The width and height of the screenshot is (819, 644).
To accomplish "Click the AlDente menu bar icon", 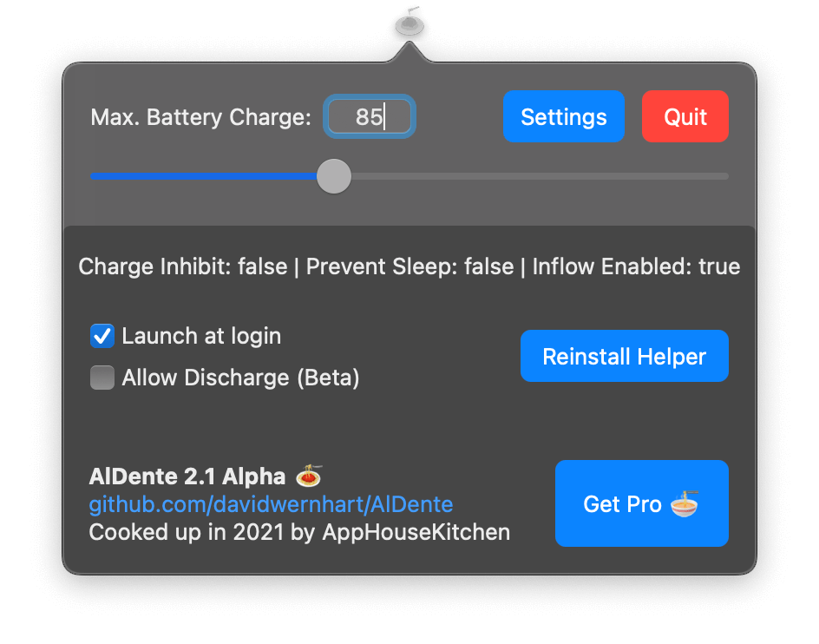I will [x=409, y=23].
